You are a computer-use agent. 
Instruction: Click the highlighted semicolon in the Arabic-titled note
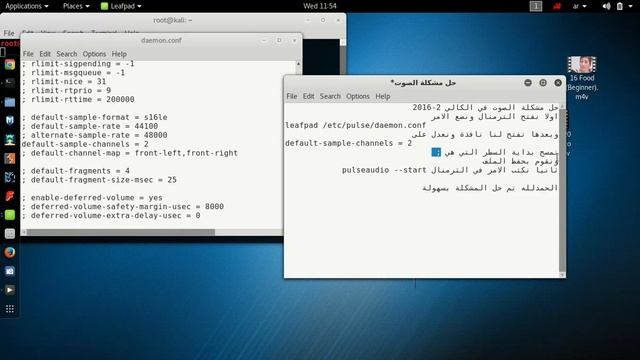coord(436,152)
